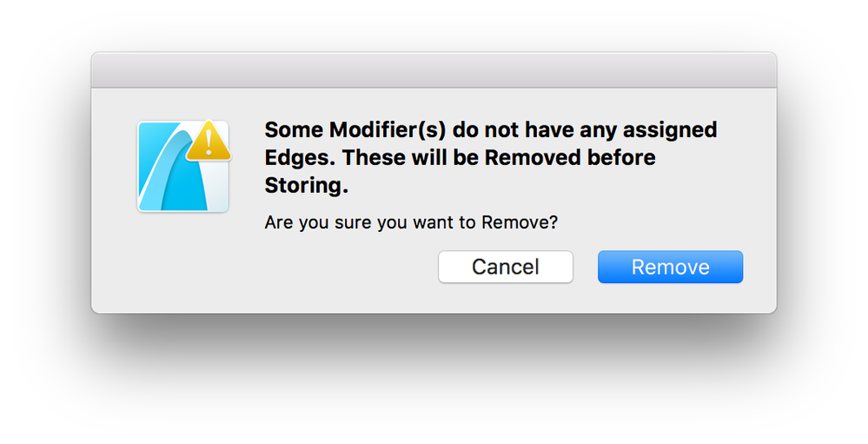The height and width of the screenshot is (444, 868).
Task: Click the bold warning heading text
Action: 490,157
